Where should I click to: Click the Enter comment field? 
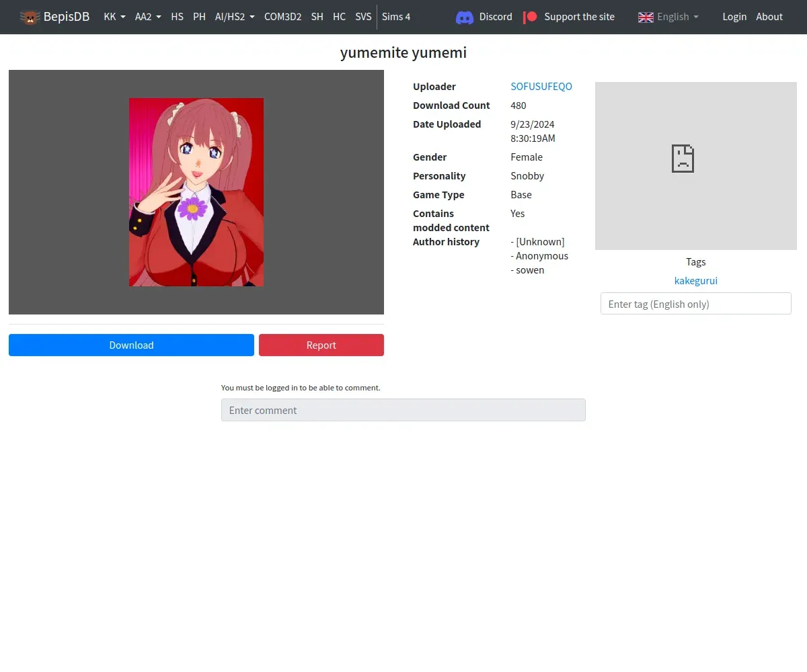pyautogui.click(x=403, y=410)
